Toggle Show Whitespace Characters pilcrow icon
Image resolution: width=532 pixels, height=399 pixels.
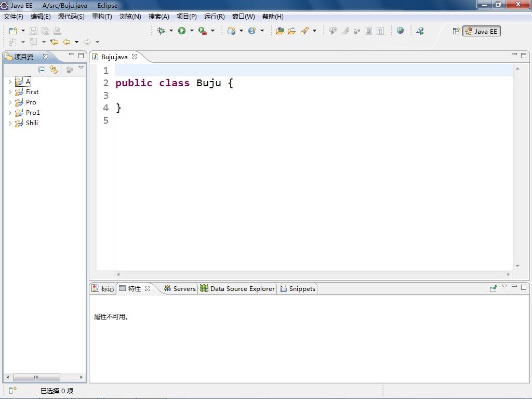coord(380,31)
